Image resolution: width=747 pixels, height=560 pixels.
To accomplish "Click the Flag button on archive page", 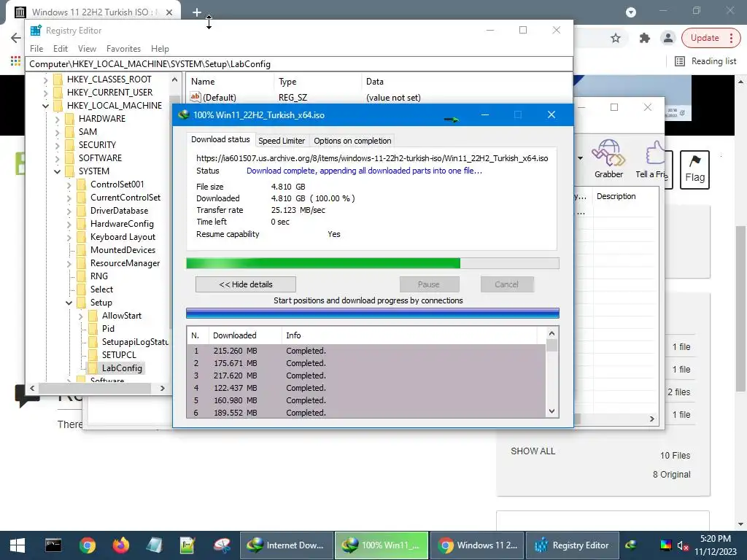I will (694, 169).
